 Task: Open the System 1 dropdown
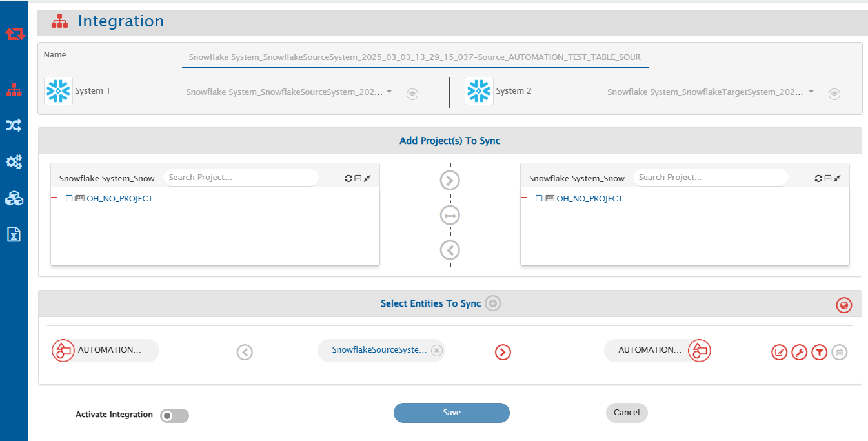tap(389, 92)
